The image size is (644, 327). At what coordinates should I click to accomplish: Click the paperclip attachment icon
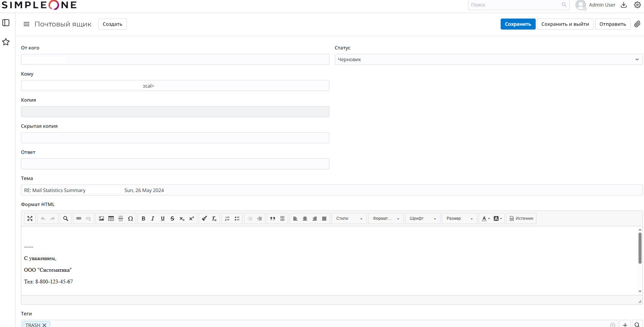point(637,24)
